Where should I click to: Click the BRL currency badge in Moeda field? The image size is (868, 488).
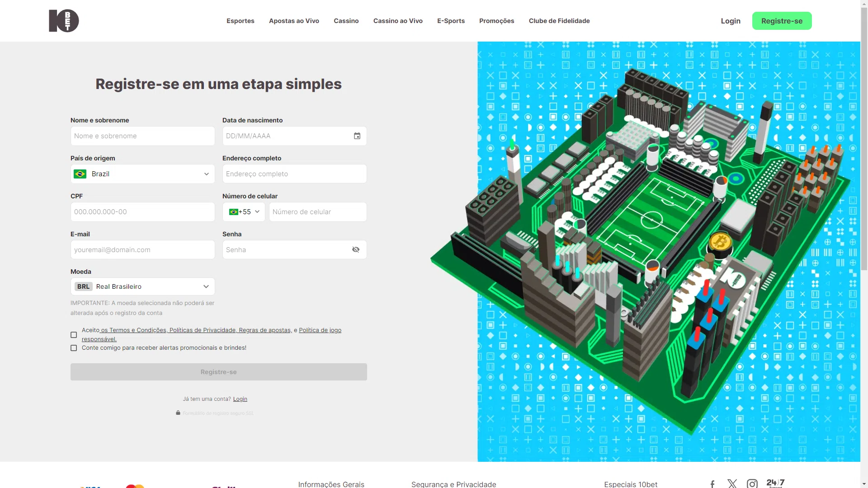83,286
